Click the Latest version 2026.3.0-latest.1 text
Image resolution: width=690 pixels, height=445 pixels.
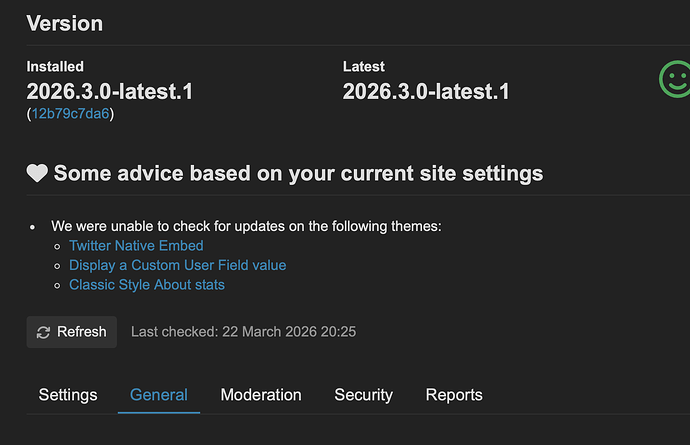click(426, 92)
